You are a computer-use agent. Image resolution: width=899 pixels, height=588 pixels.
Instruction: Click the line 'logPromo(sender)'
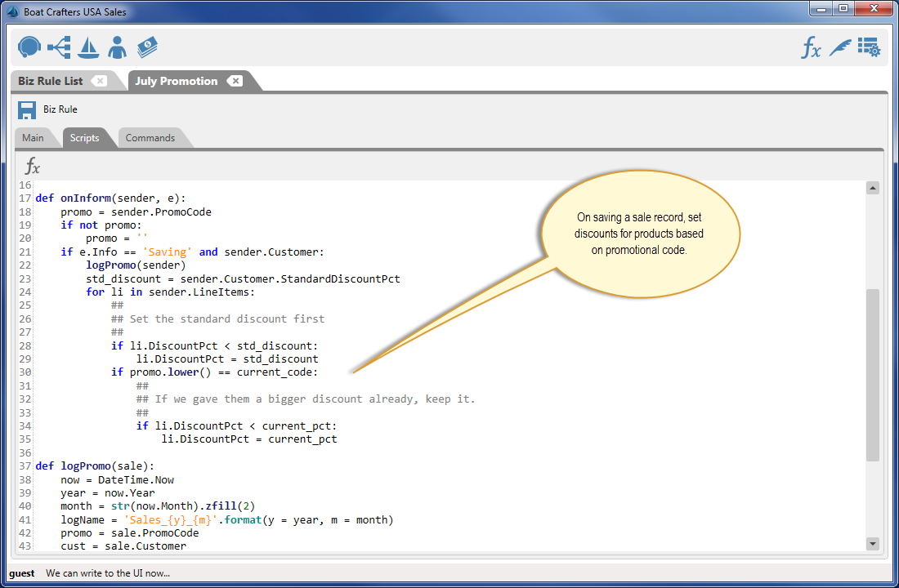tap(136, 265)
